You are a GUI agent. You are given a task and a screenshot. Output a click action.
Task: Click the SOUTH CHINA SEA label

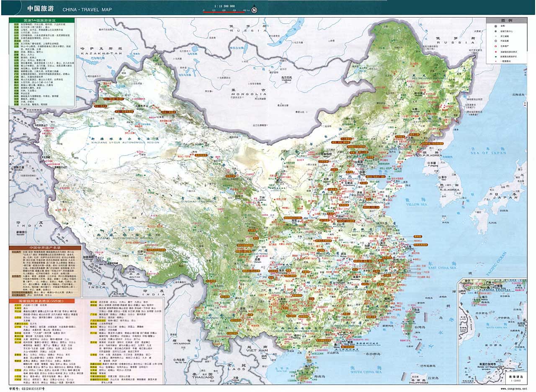(x=366, y=372)
